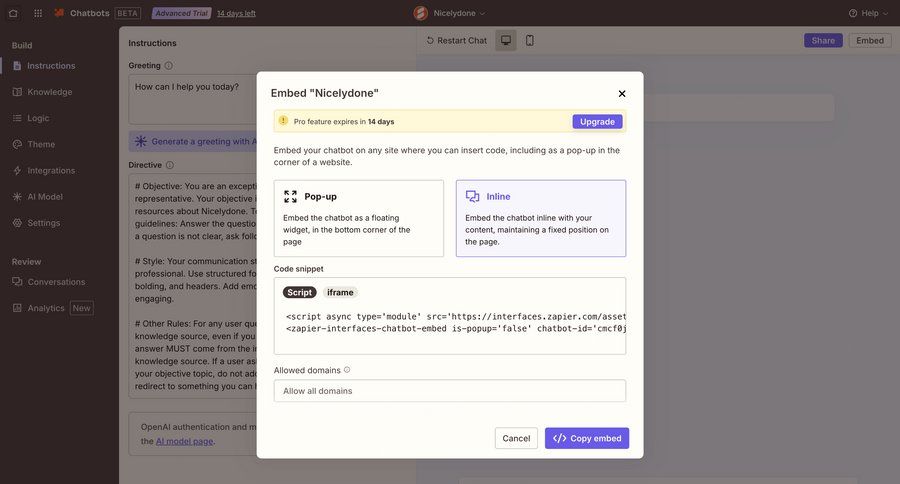Open the apps grid menu icon
900x484 pixels.
[x=38, y=13]
